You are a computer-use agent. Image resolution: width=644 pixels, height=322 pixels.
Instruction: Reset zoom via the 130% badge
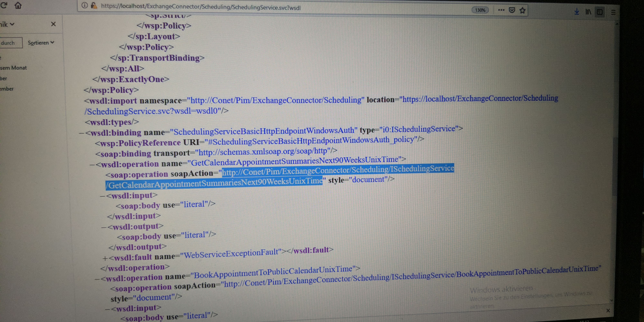click(480, 10)
